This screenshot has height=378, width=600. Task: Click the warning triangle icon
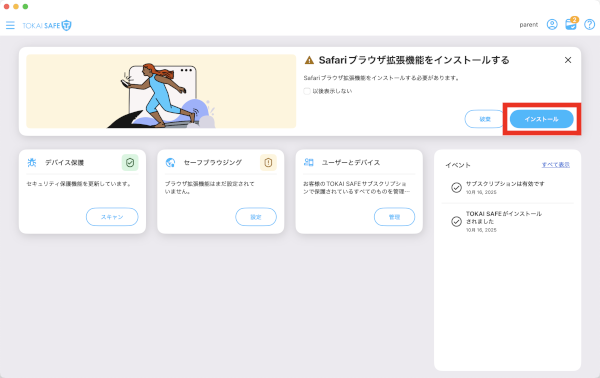[309, 60]
